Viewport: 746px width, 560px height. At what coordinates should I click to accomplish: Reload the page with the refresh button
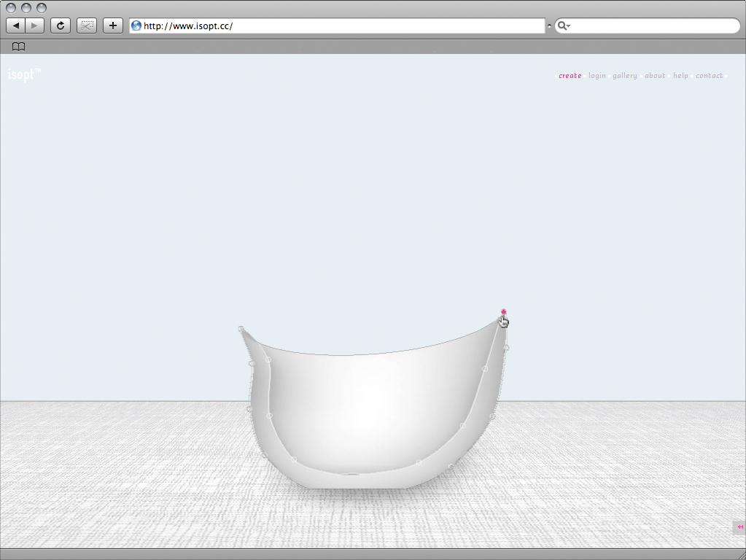click(61, 26)
